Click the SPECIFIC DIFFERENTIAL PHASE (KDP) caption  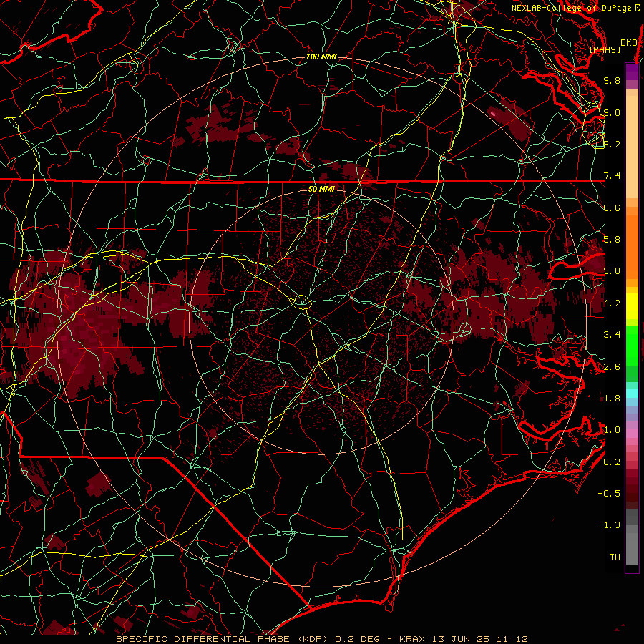(222, 639)
